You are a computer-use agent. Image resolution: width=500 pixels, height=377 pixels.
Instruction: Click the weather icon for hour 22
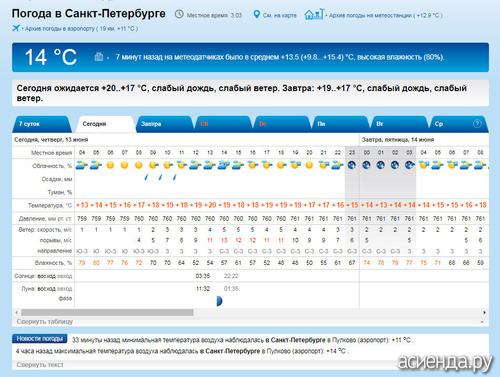pyautogui.click(x=337, y=165)
